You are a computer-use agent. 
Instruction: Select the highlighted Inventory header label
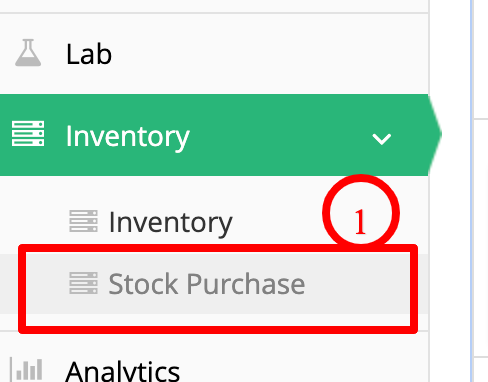point(128,136)
